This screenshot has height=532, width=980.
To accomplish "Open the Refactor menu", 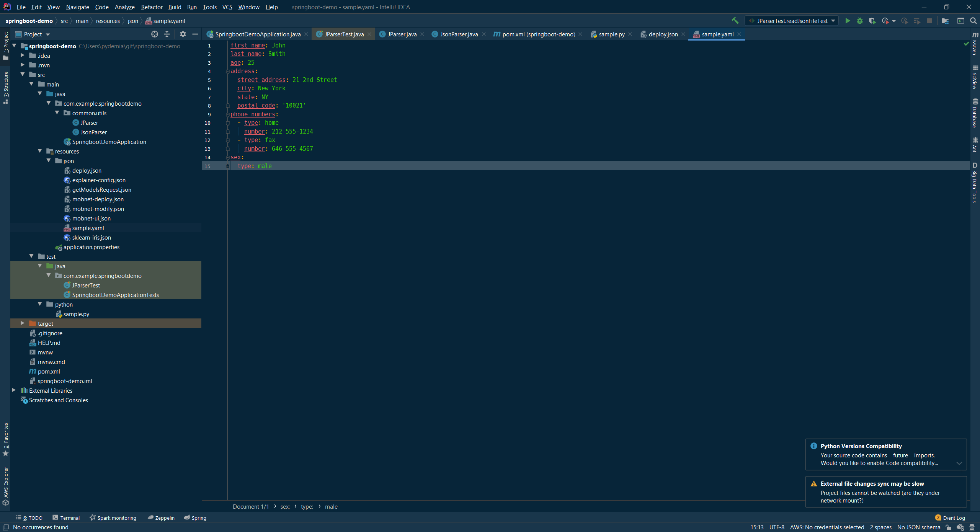I will pyautogui.click(x=152, y=7).
